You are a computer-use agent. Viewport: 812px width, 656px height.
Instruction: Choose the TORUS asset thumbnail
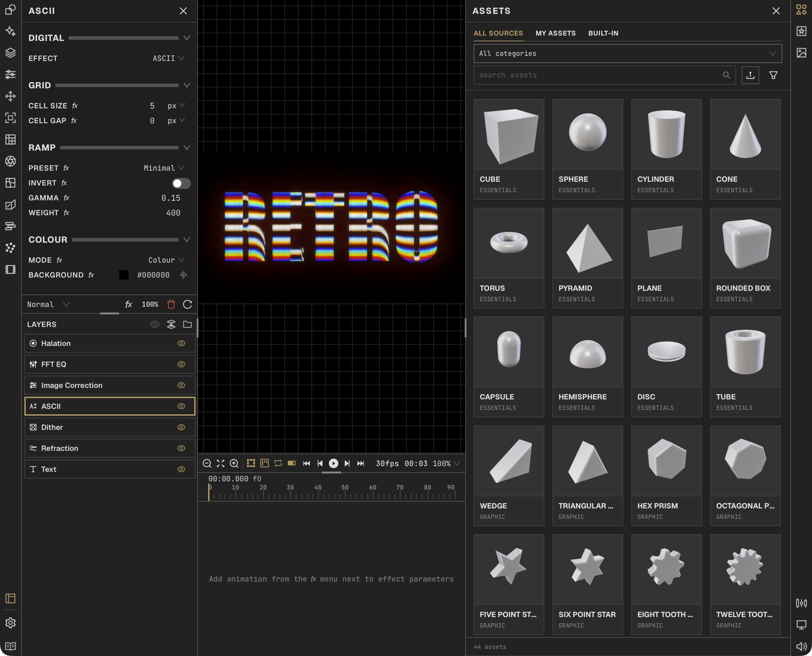coord(509,243)
